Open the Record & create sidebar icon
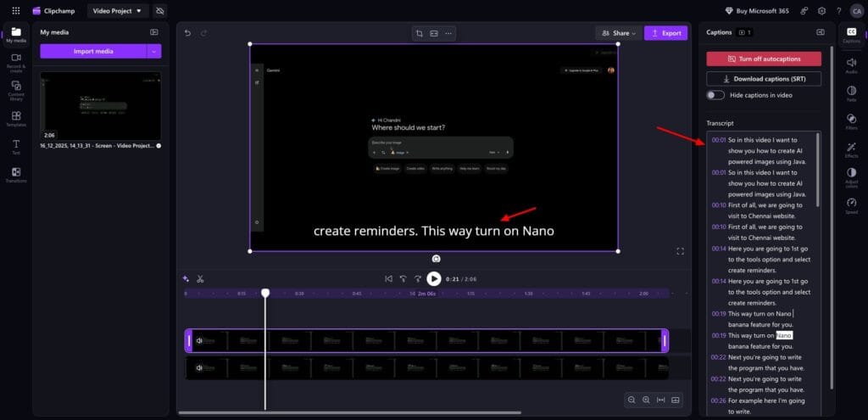868x420 pixels. click(15, 61)
